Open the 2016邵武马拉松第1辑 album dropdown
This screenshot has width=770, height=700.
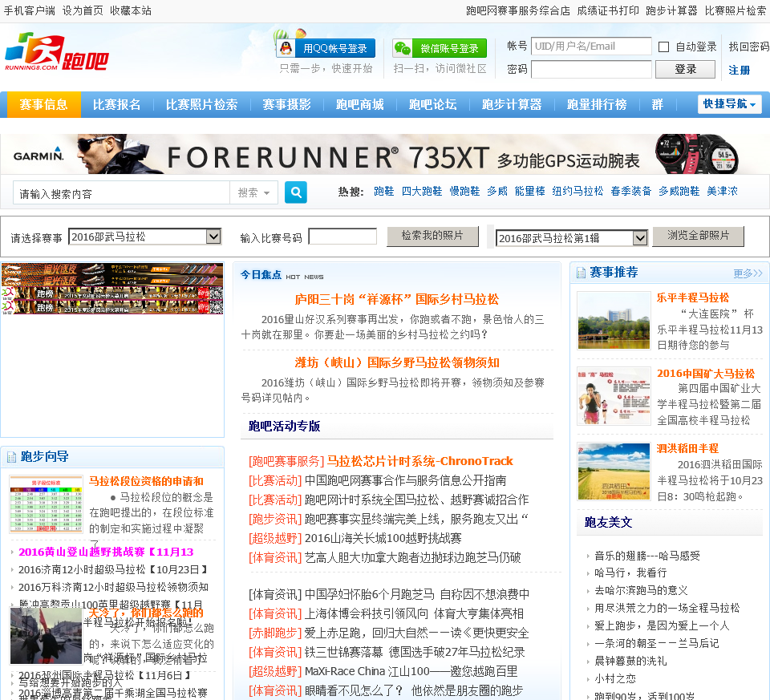click(572, 238)
